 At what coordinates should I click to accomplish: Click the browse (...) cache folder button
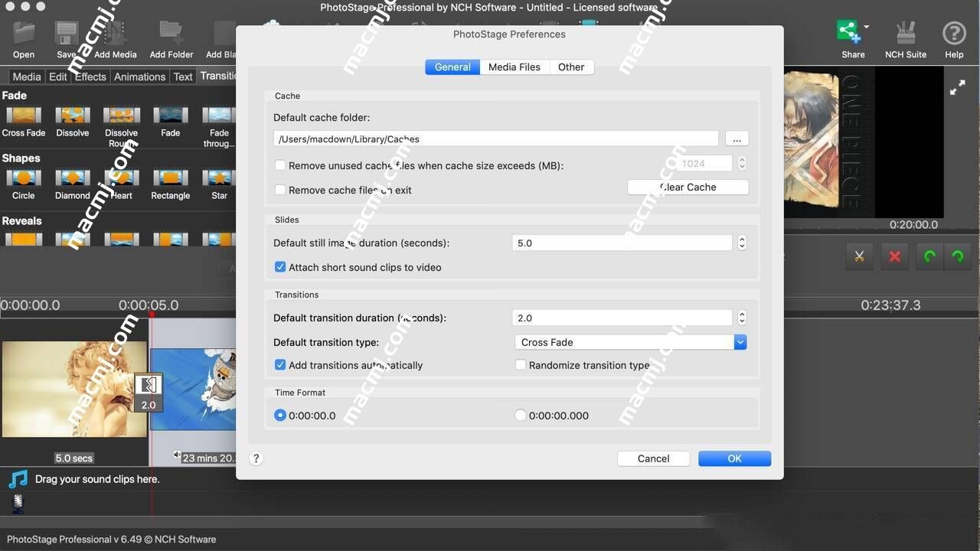click(x=737, y=139)
